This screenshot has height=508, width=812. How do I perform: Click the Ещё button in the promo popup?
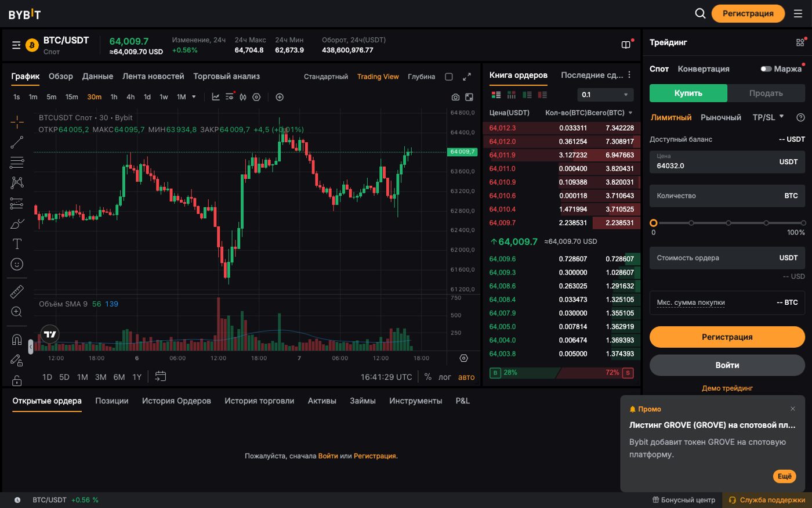tap(784, 476)
